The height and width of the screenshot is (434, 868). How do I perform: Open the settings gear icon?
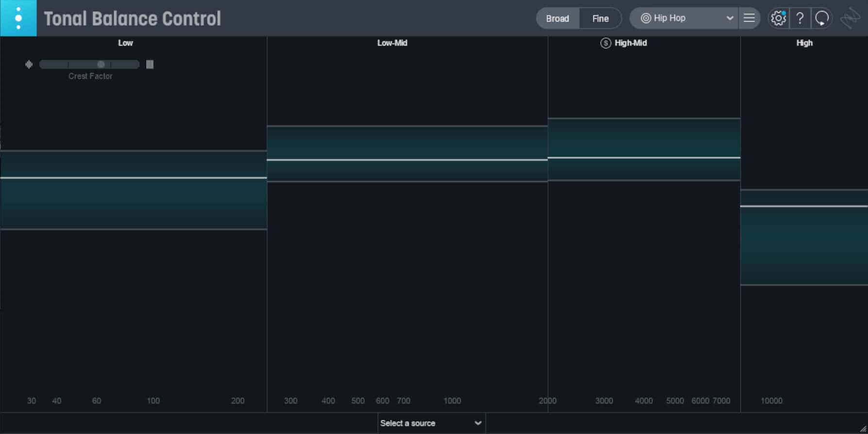click(778, 18)
